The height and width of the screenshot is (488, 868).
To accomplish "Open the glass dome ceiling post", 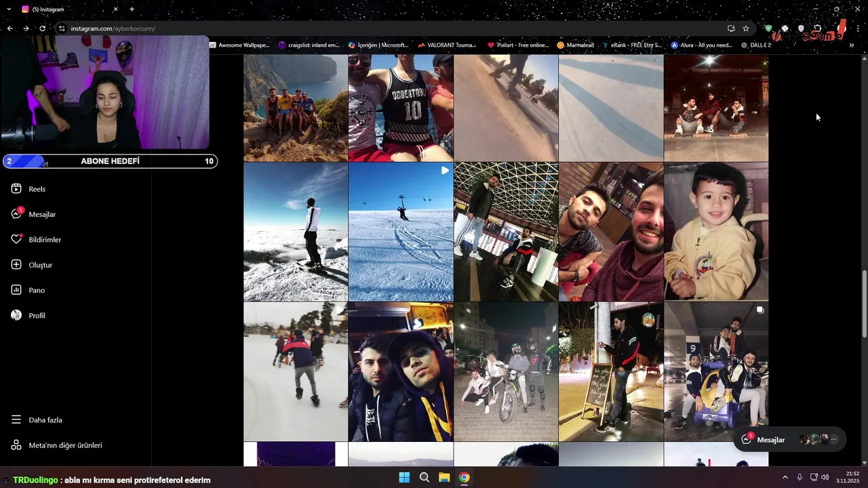I will 506,232.
